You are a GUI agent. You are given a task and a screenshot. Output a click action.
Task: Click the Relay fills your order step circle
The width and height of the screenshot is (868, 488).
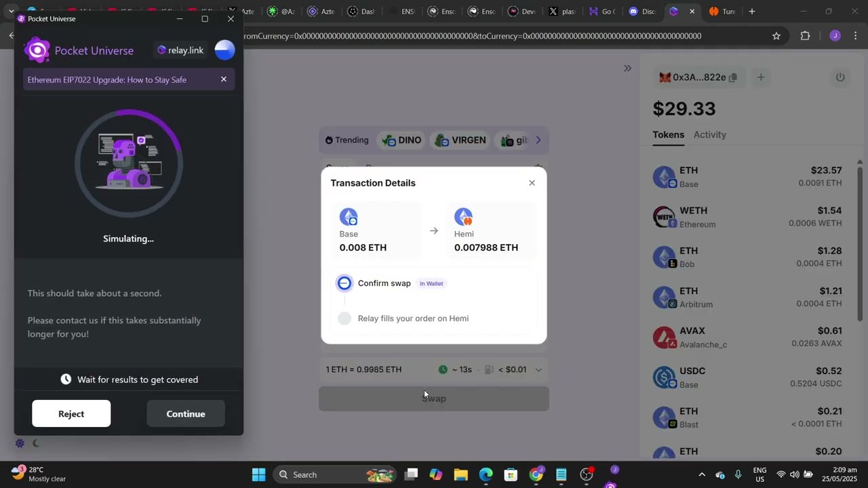click(344, 319)
